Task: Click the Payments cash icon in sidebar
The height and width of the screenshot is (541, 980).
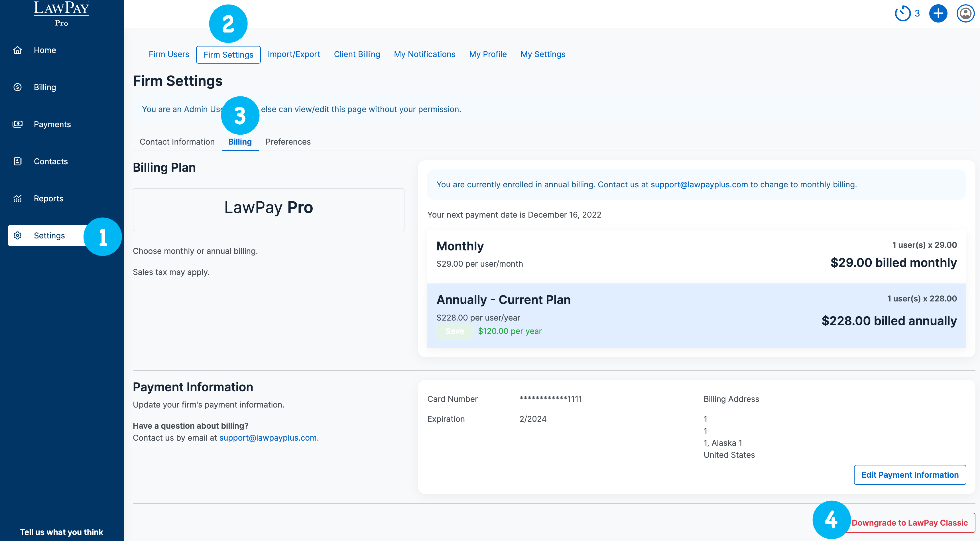Action: pyautogui.click(x=17, y=124)
